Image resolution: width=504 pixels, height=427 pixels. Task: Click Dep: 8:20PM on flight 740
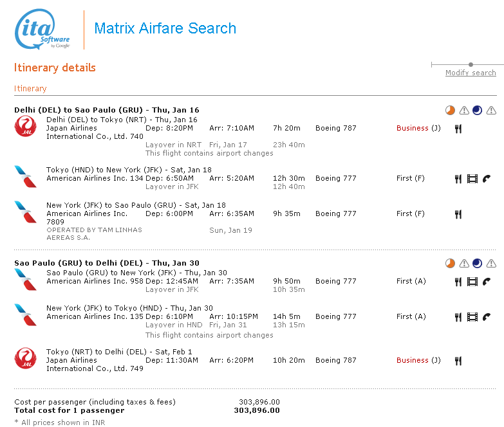[x=169, y=128]
